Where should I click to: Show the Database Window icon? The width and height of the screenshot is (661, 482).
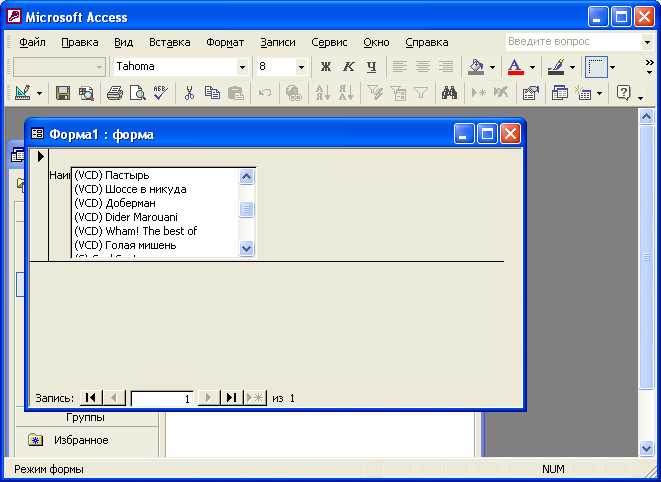(x=560, y=93)
